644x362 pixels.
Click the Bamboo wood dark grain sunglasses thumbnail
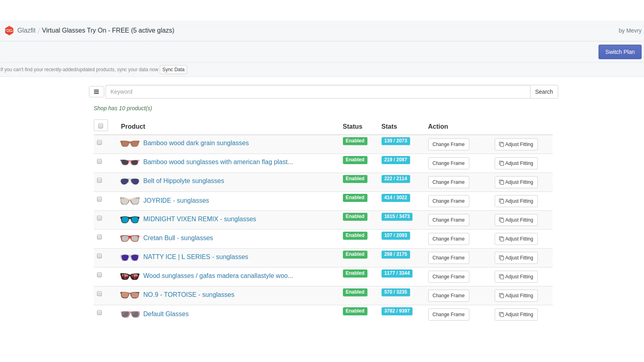[x=130, y=144]
